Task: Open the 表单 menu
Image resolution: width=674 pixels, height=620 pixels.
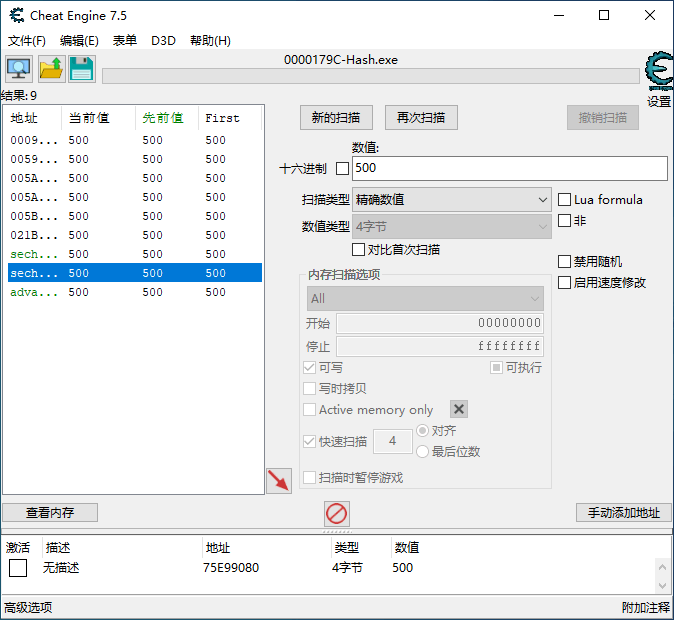Action: click(125, 41)
